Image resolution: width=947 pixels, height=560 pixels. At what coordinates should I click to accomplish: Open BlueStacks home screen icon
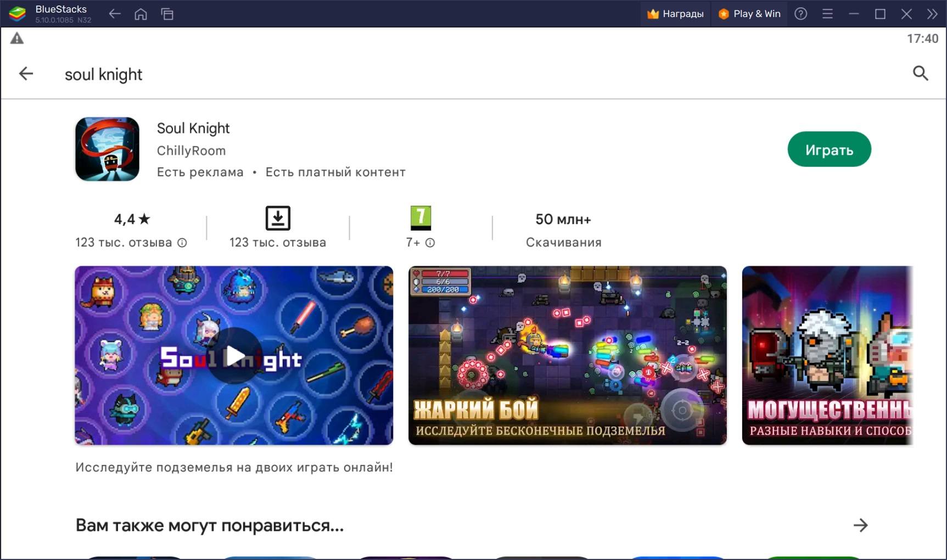pos(141,14)
